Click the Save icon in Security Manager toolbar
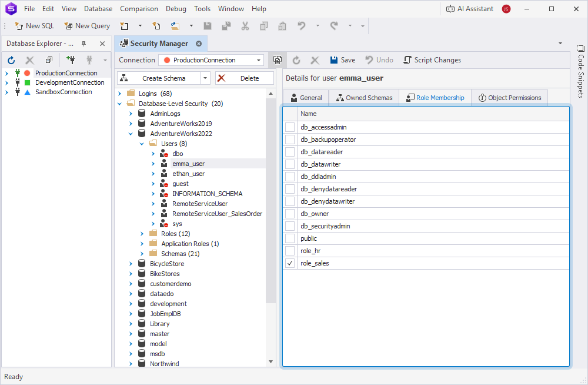The image size is (588, 385). coord(342,59)
